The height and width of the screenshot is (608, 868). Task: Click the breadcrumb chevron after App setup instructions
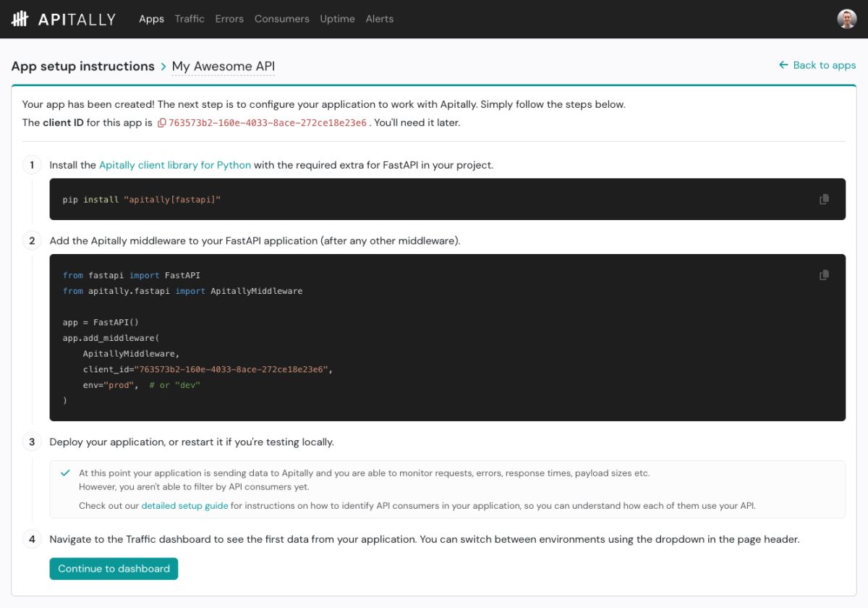pos(163,67)
